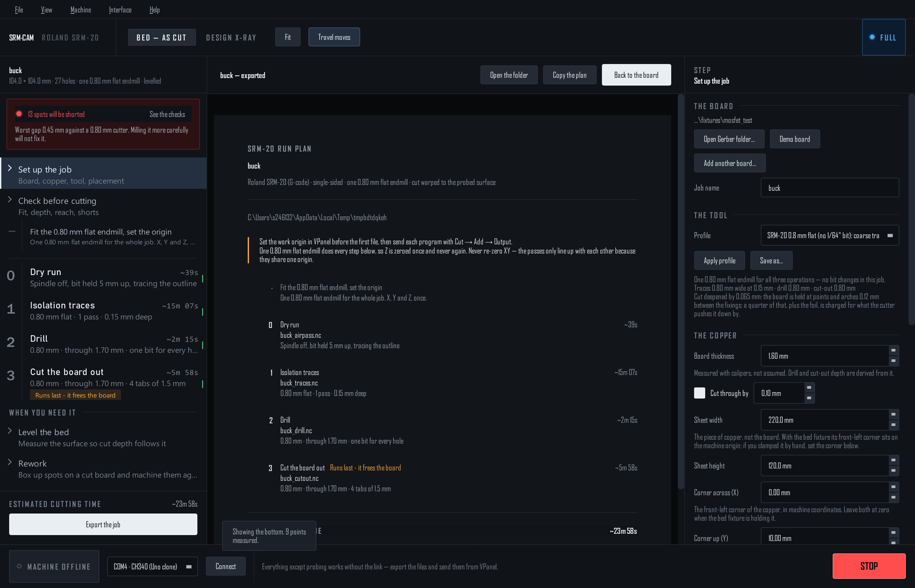915x588 pixels.
Task: Click the buck_cutout.nc file name
Action: 299,479
